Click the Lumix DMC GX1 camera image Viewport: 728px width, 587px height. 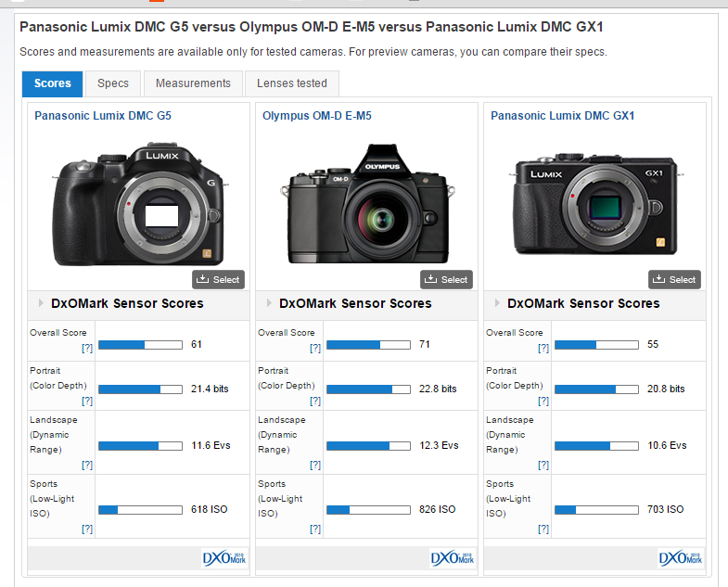(x=595, y=204)
